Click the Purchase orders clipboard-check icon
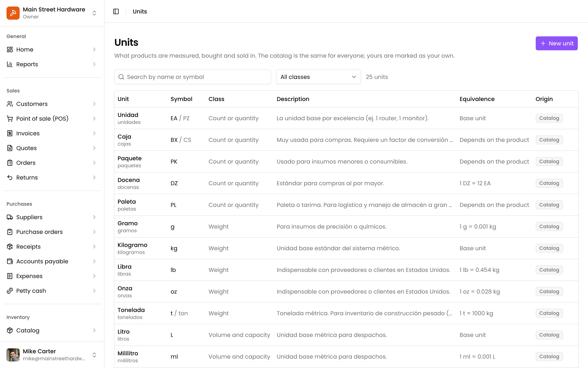588x368 pixels. (x=10, y=232)
